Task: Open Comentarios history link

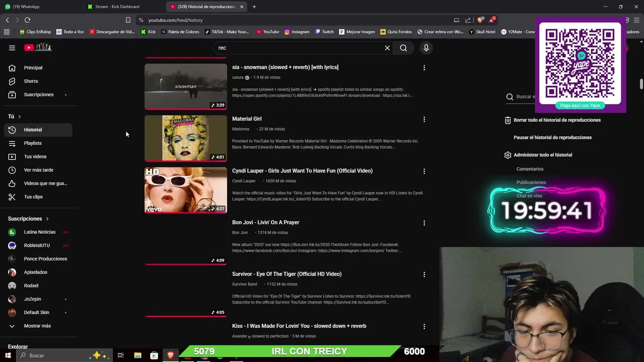Action: (x=530, y=169)
